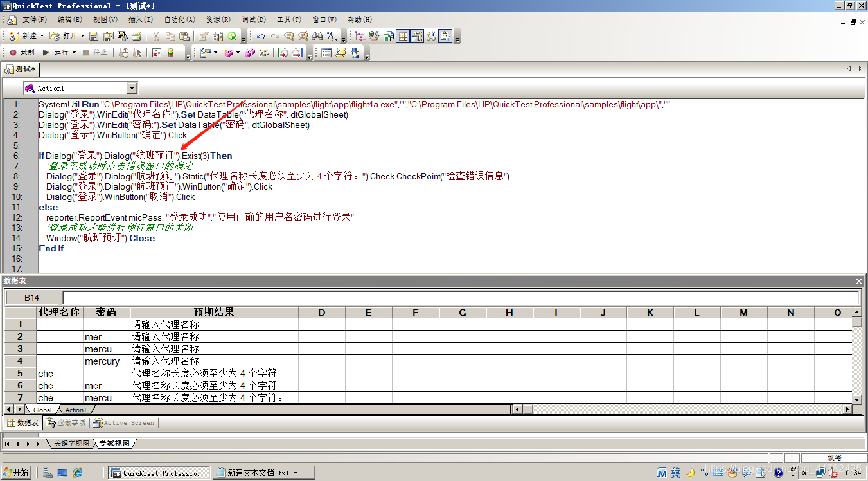Viewport: 868px width, 481px height.
Task: Select the 代理名称 column header
Action: 60,313
